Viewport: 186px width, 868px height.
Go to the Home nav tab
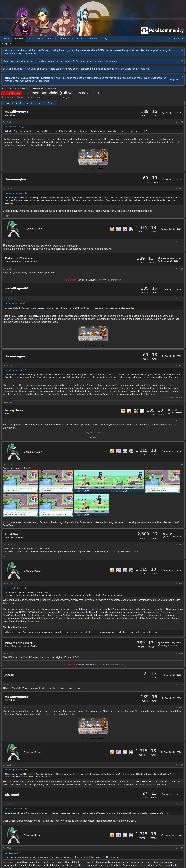point(7,39)
